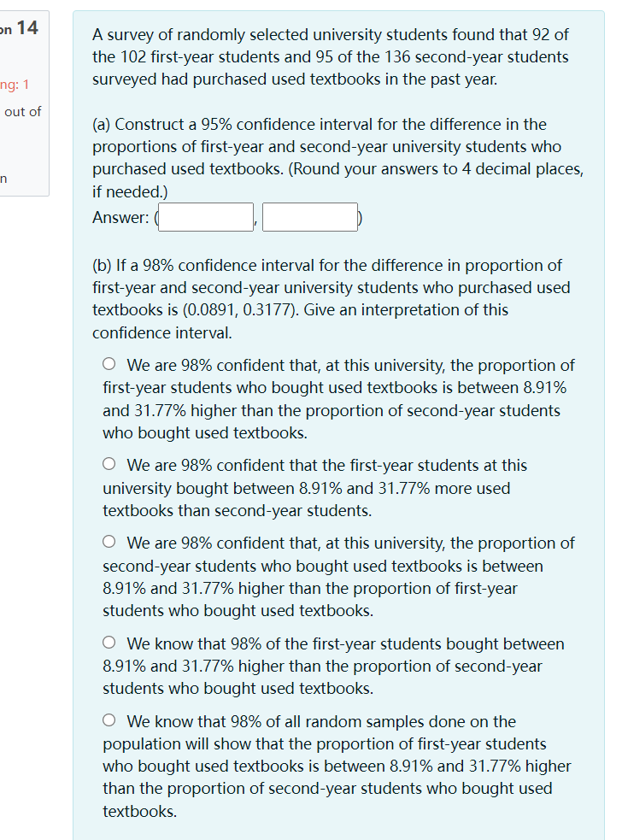Select the option about second-year proportion being higher
The image size is (622, 840).
[109, 541]
